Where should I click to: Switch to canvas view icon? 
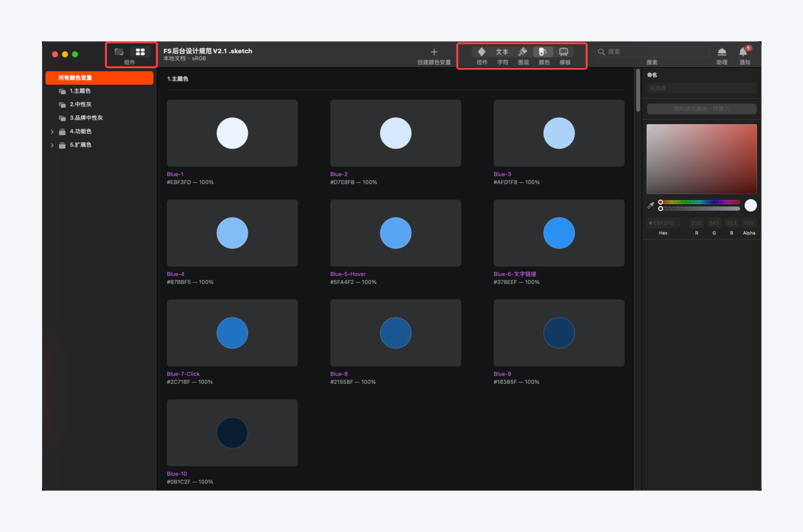coord(119,52)
